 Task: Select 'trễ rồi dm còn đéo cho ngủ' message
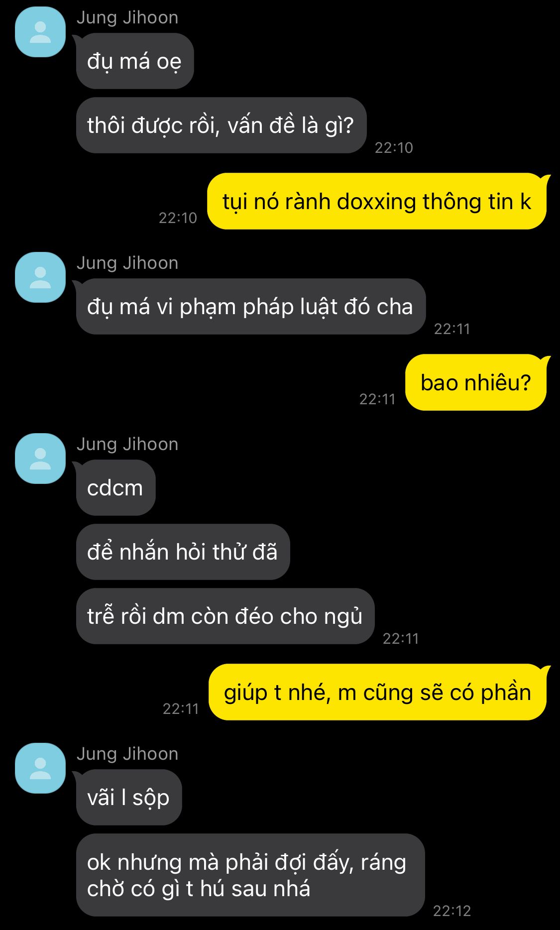(x=225, y=616)
